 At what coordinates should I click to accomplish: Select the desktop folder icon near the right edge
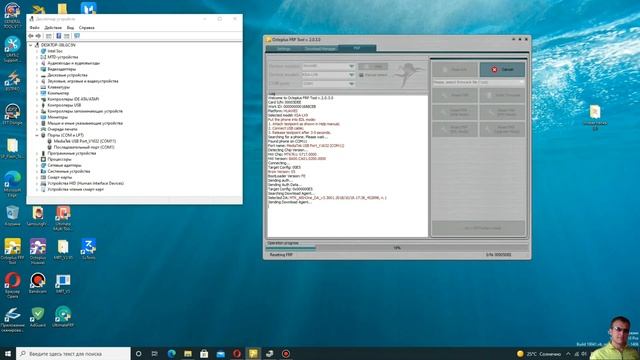click(x=595, y=118)
